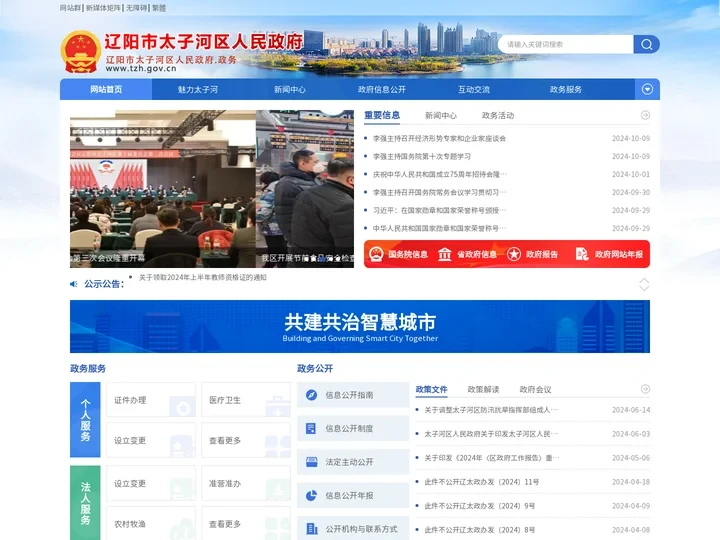Screen dimensions: 720x540
Task: Select the 个人服务 side tab
Action: (x=85, y=420)
